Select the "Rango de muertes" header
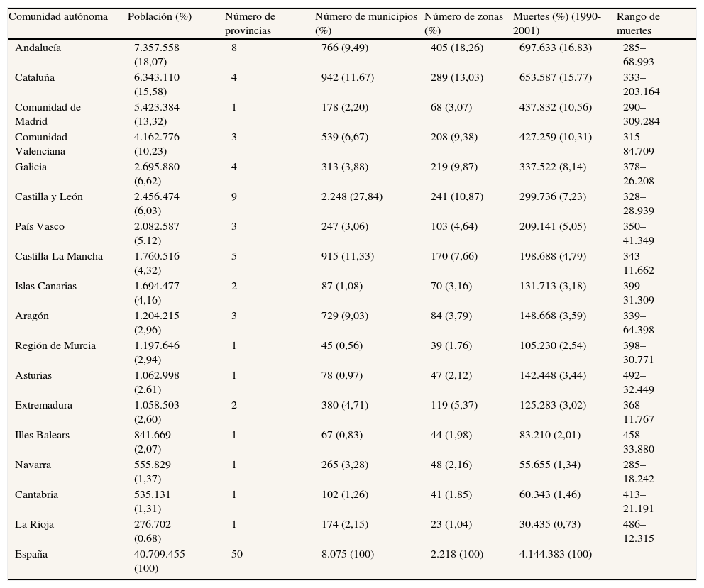 pos(638,23)
